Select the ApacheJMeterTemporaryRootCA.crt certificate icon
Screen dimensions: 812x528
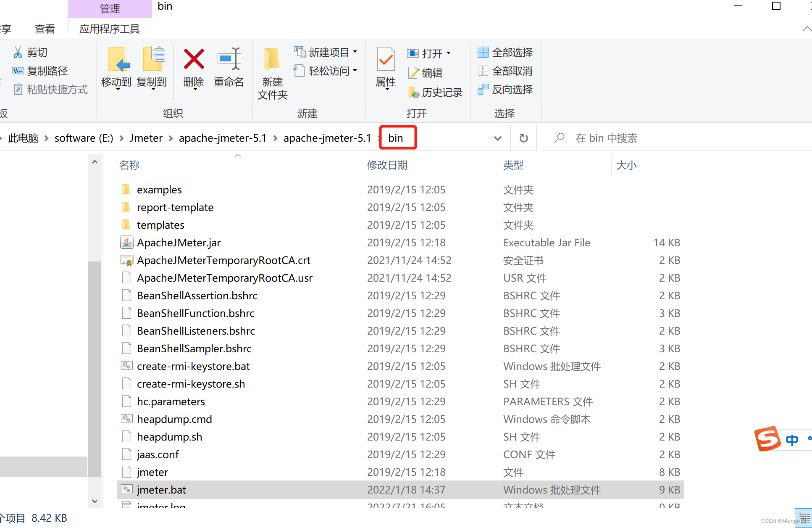pos(126,260)
